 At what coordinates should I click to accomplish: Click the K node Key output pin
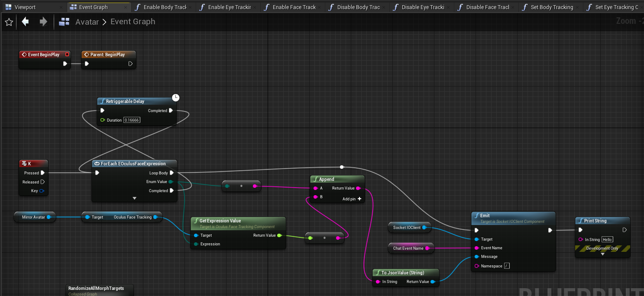coord(42,191)
